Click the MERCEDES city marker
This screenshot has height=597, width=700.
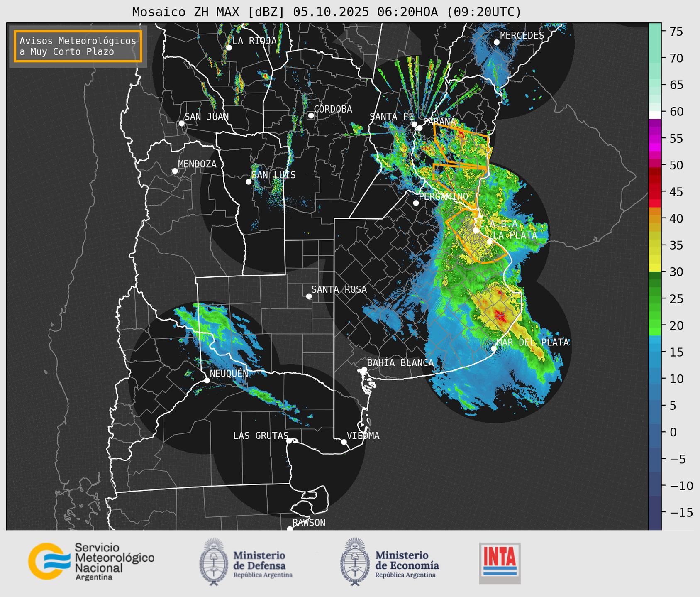coord(496,42)
